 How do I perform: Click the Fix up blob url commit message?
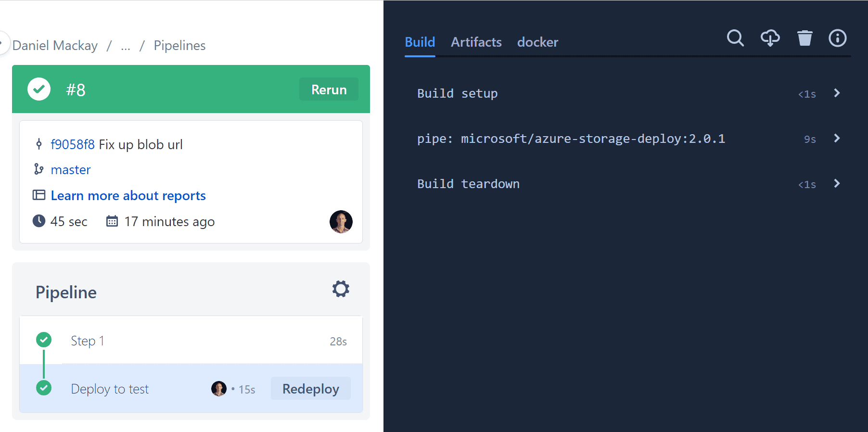tap(140, 144)
